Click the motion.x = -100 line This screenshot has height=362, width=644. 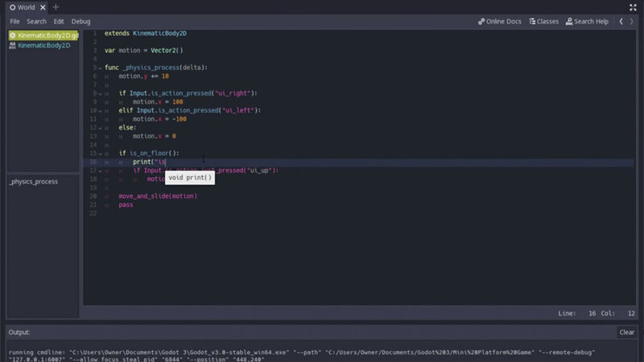click(x=159, y=119)
